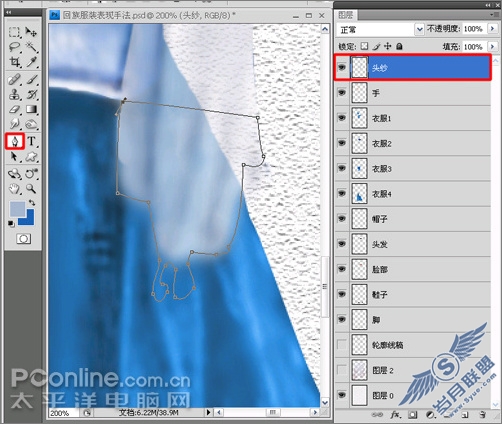Viewport: 502px width, 424px height.
Task: Hide the 衣服4 layer visibility eye
Action: click(342, 193)
